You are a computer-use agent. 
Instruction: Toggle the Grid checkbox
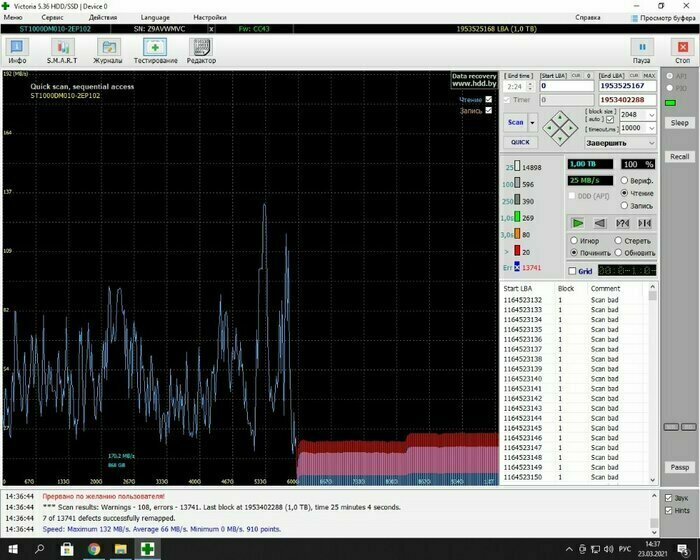point(572,271)
